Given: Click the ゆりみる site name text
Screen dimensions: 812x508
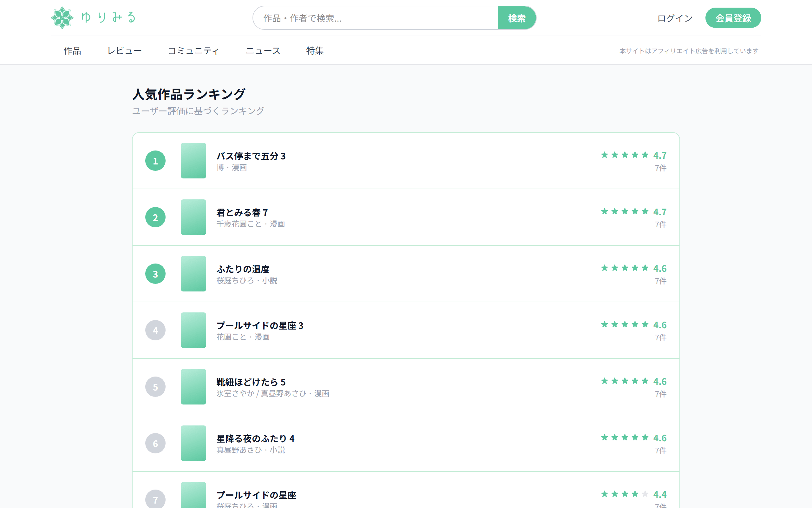Looking at the screenshot, I should tap(108, 17).
